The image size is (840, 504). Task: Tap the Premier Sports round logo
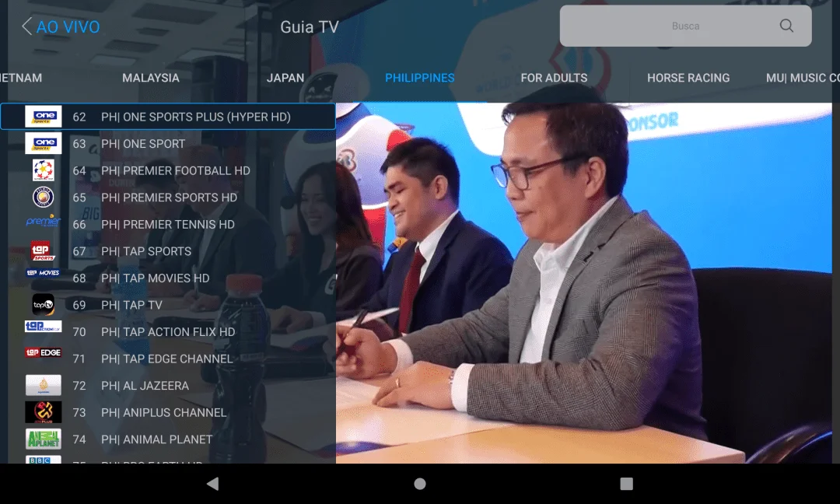[x=44, y=197]
